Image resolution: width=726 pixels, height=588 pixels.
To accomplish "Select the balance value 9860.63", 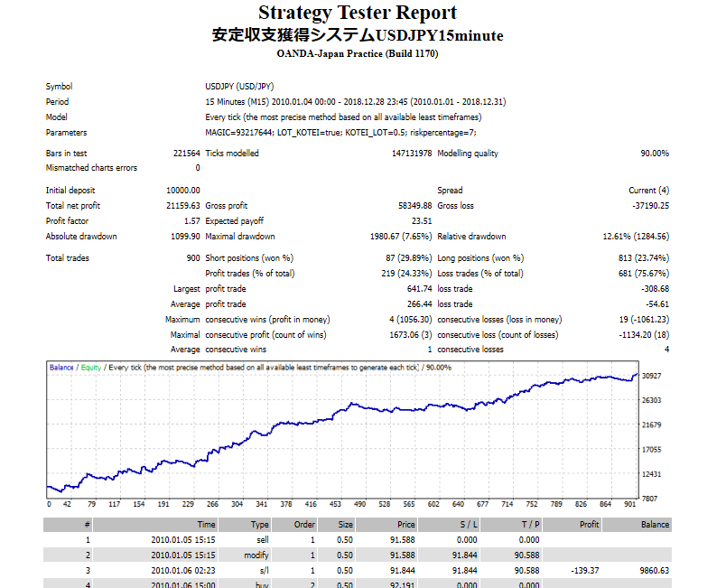I will click(x=655, y=571).
